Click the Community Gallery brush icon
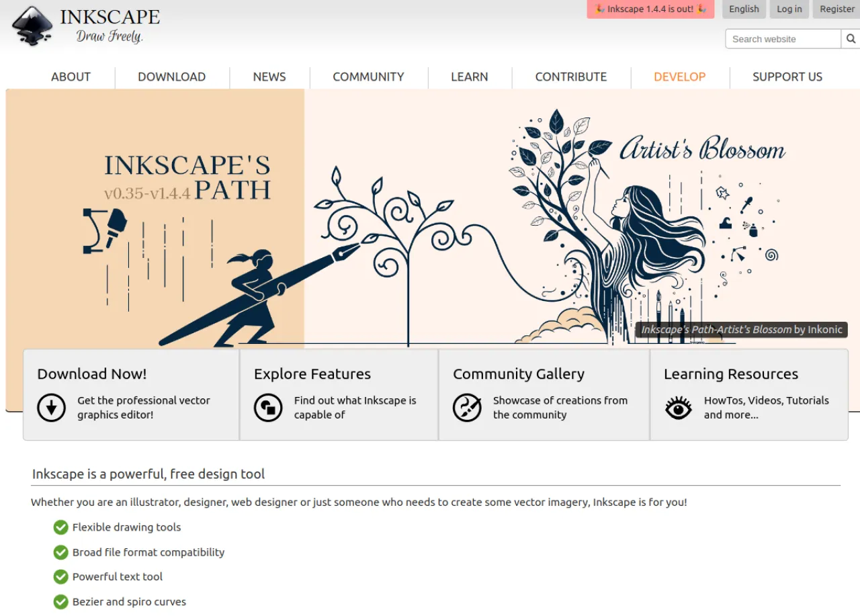 tap(467, 408)
